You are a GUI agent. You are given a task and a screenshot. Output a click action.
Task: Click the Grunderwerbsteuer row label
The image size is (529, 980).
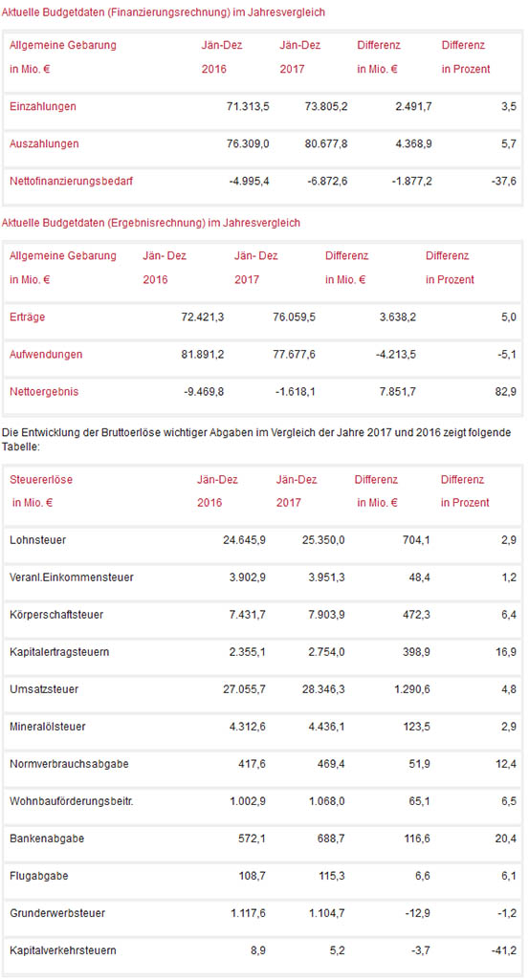56,914
